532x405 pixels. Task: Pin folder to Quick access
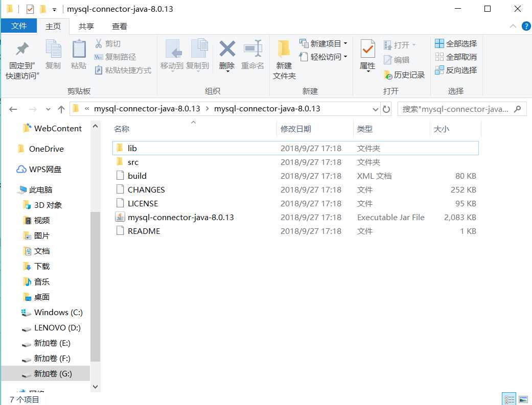click(22, 60)
